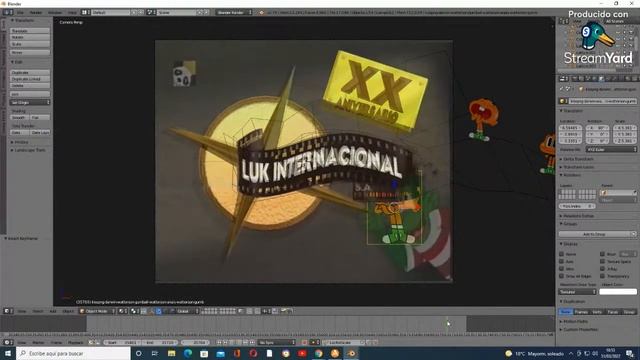Open the XYZ Euler rotation mode dropdown
The width and height of the screenshot is (640, 360).
point(611,149)
